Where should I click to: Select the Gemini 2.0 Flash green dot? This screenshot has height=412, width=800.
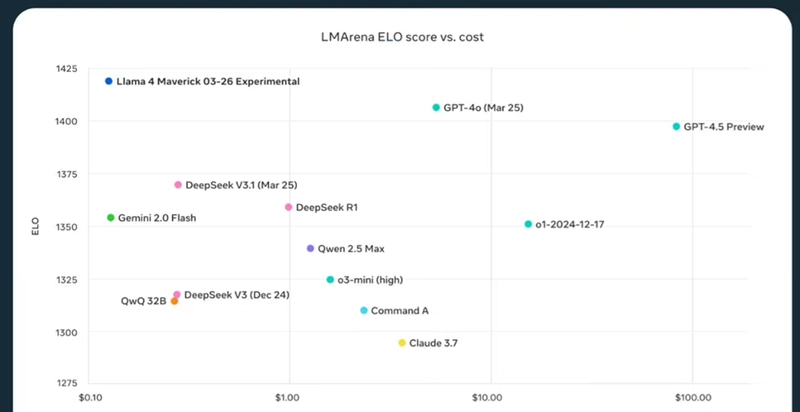pos(111,218)
